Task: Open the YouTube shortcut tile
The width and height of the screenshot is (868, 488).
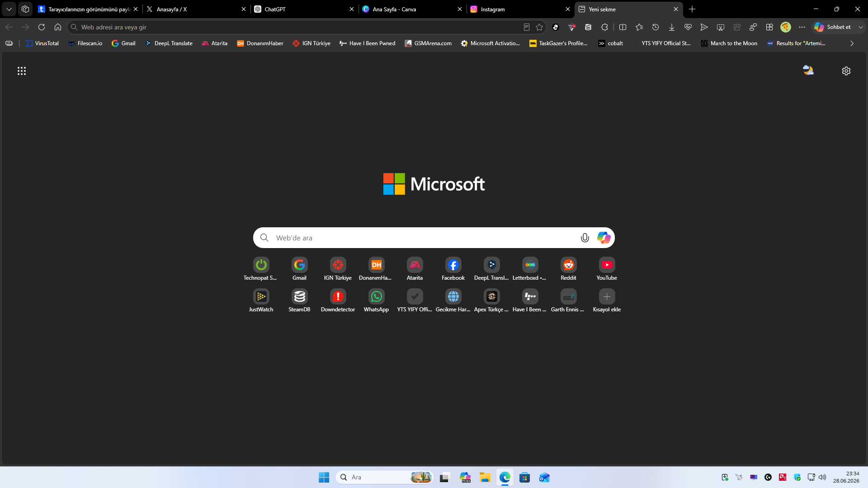Action: tap(607, 269)
